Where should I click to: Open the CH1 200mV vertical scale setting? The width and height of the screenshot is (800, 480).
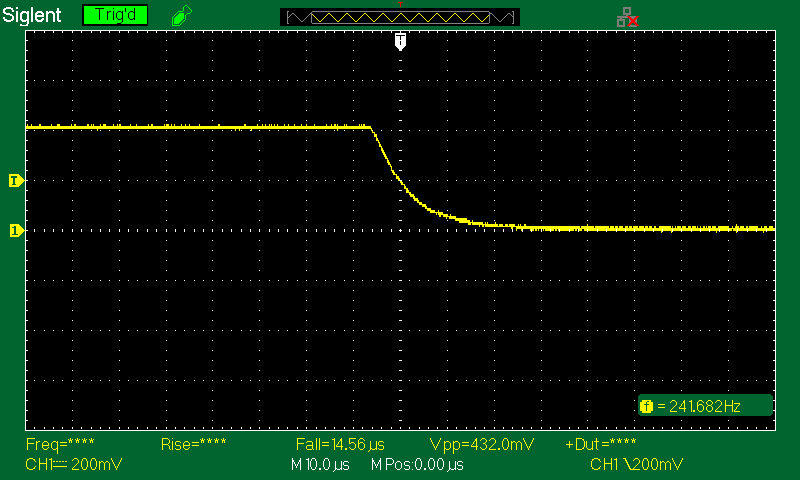(60, 465)
